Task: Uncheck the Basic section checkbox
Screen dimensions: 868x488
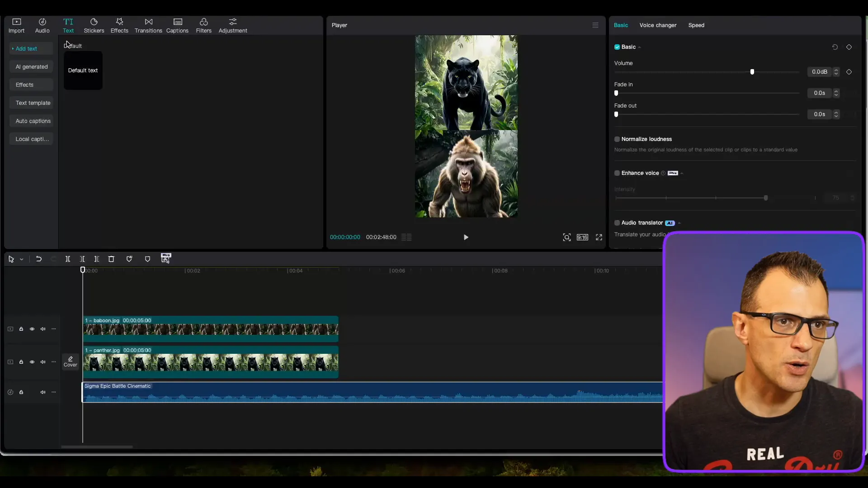Action: tap(617, 47)
